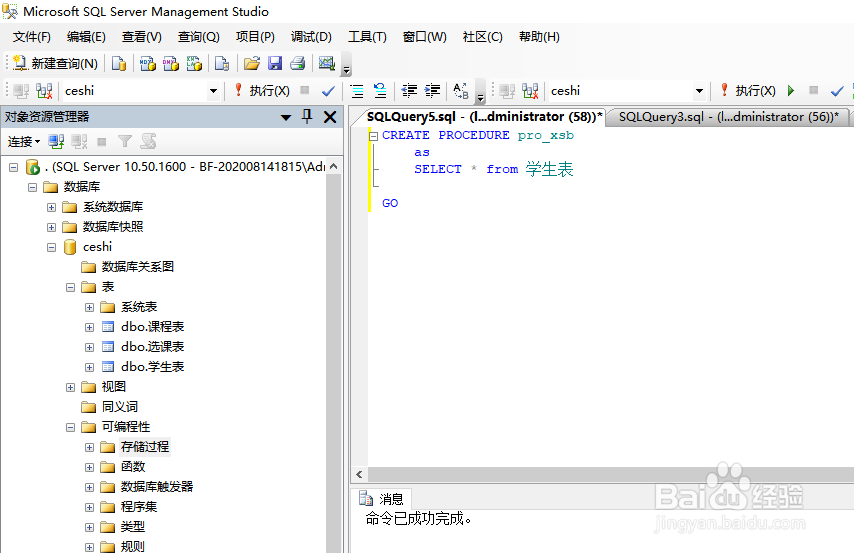854x553 pixels.
Task: Click the Analysis Services MDX query icon
Action: click(148, 64)
